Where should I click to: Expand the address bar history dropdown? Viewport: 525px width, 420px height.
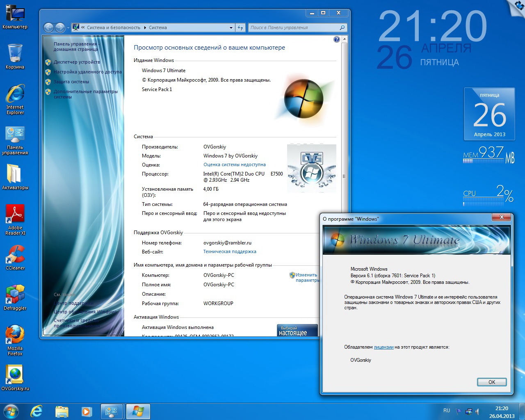[x=231, y=27]
